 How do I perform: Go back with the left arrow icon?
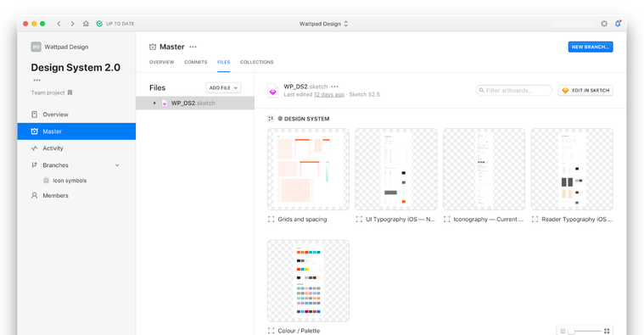[x=59, y=24]
